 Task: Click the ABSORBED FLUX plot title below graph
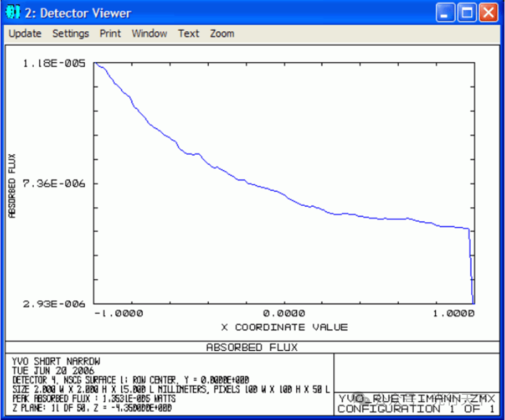pyautogui.click(x=252, y=347)
